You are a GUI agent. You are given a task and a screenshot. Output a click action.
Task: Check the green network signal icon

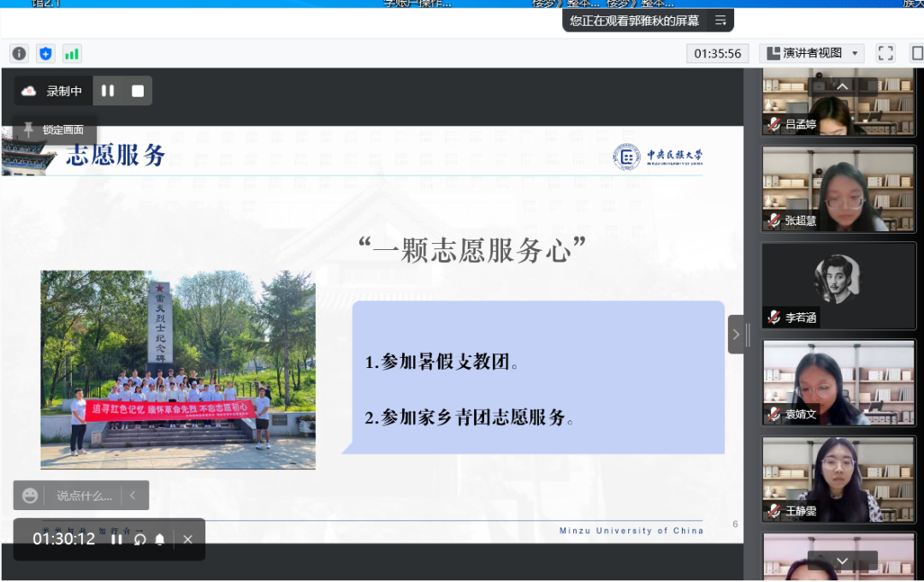point(72,53)
